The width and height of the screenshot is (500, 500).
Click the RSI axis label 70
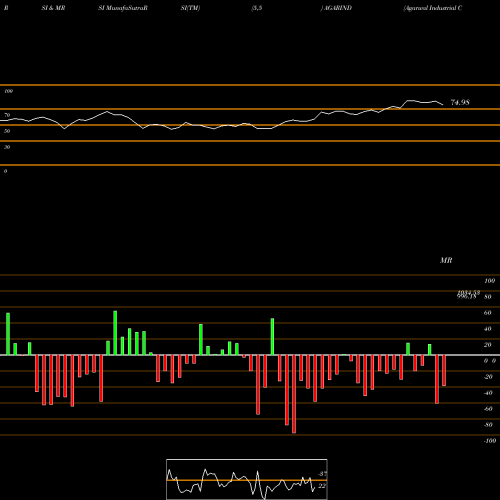(x=7, y=115)
